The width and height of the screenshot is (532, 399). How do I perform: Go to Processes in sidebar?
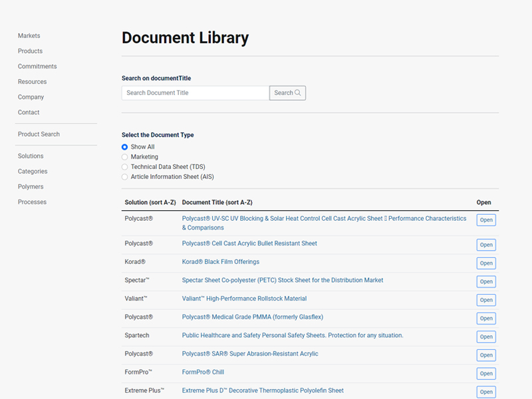(32, 202)
